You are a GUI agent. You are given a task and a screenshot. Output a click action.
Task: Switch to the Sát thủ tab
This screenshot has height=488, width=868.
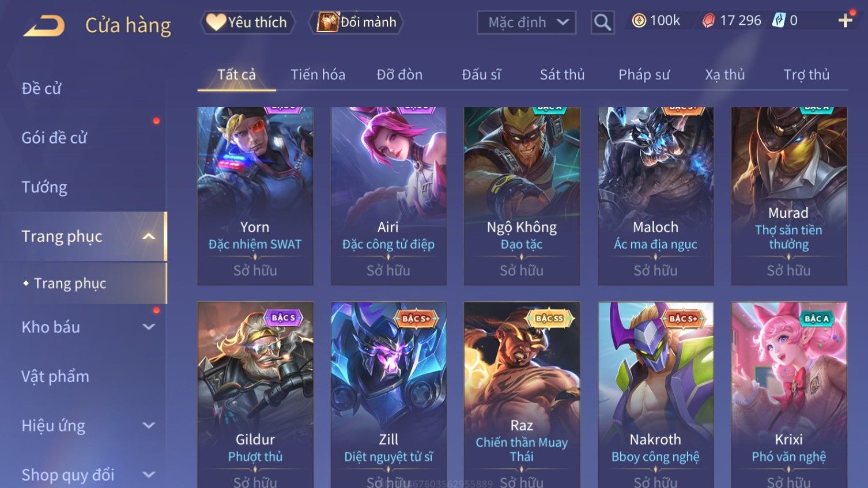[562, 74]
